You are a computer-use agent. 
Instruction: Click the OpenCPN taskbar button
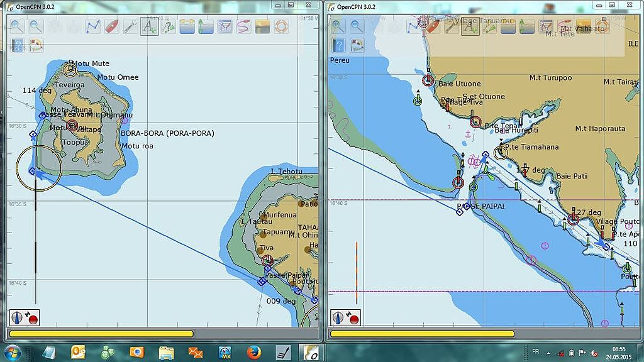point(311,353)
